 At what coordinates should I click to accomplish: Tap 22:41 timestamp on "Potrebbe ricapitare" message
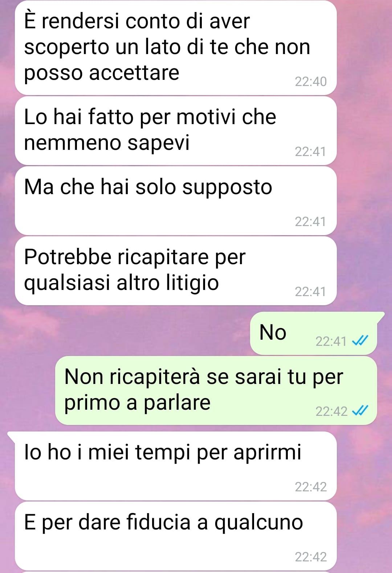tap(311, 292)
